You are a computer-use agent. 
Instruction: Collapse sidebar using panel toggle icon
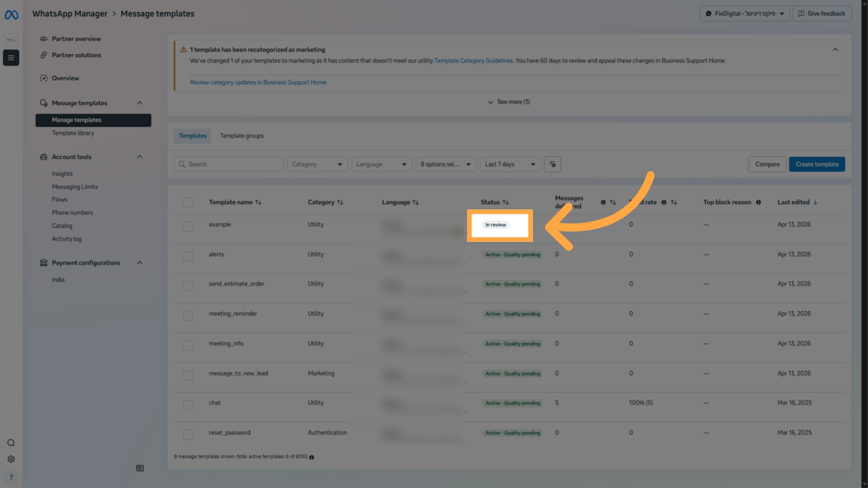tap(140, 468)
